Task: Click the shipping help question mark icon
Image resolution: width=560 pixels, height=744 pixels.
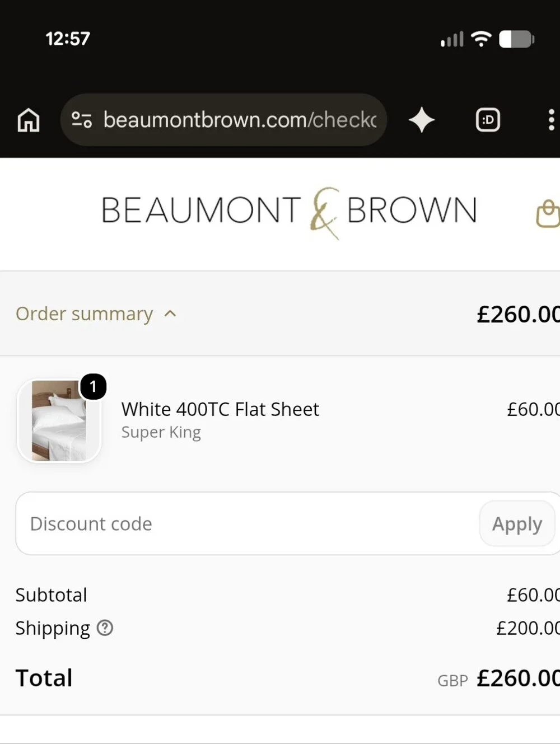Action: pos(105,628)
